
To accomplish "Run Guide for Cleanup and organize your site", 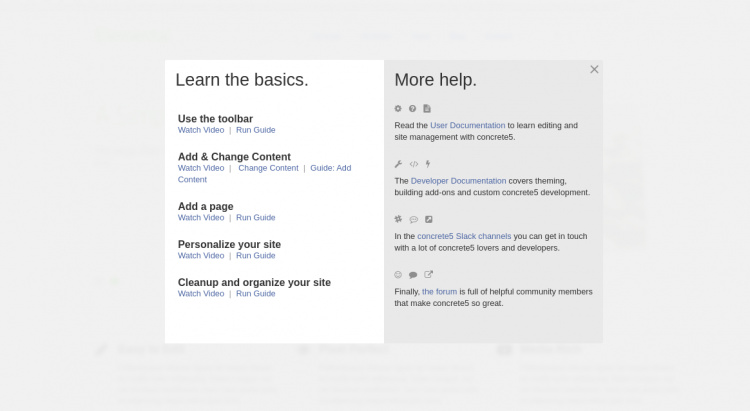I will (256, 293).
